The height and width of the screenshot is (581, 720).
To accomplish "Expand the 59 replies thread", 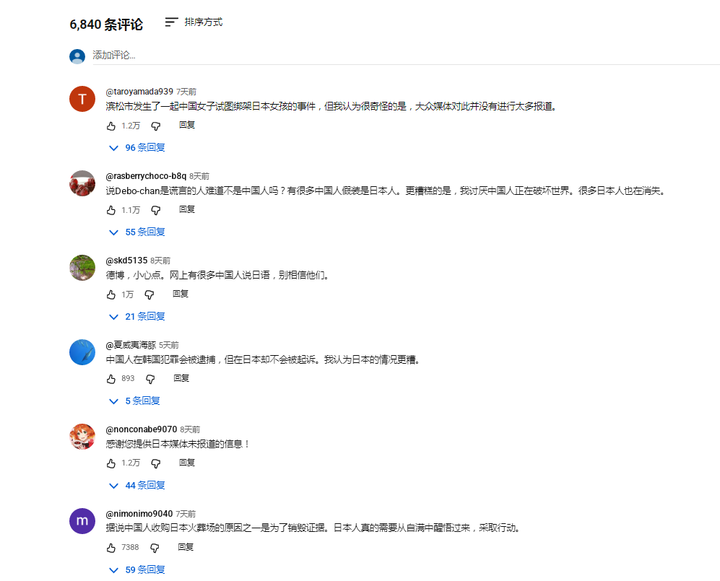I will (x=137, y=570).
